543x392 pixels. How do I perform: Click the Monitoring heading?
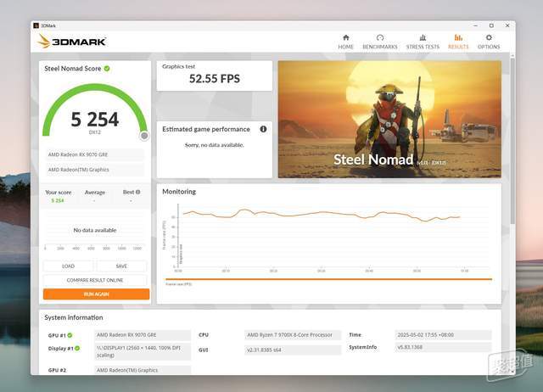click(179, 192)
